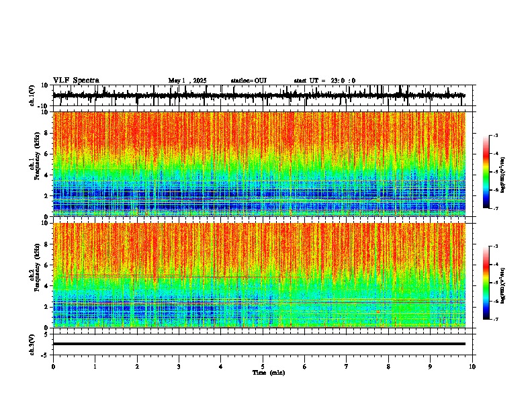Click the "station=OUI" header label

tap(249, 81)
